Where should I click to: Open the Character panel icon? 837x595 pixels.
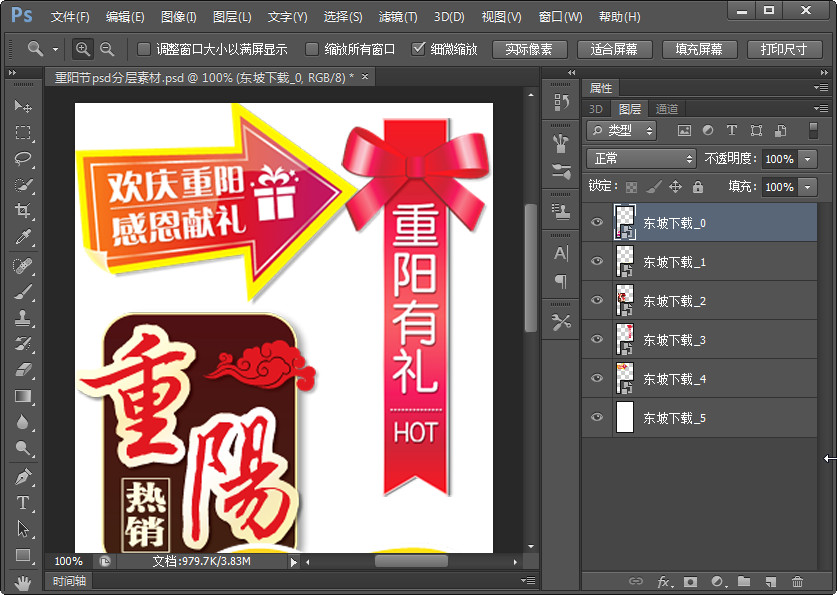coord(560,253)
